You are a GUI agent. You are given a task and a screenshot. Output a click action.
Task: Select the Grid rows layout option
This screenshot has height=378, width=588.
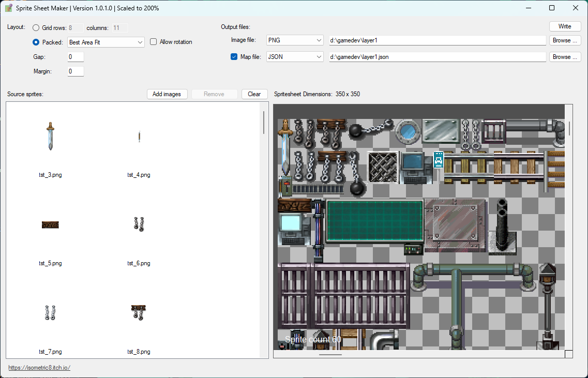point(36,28)
